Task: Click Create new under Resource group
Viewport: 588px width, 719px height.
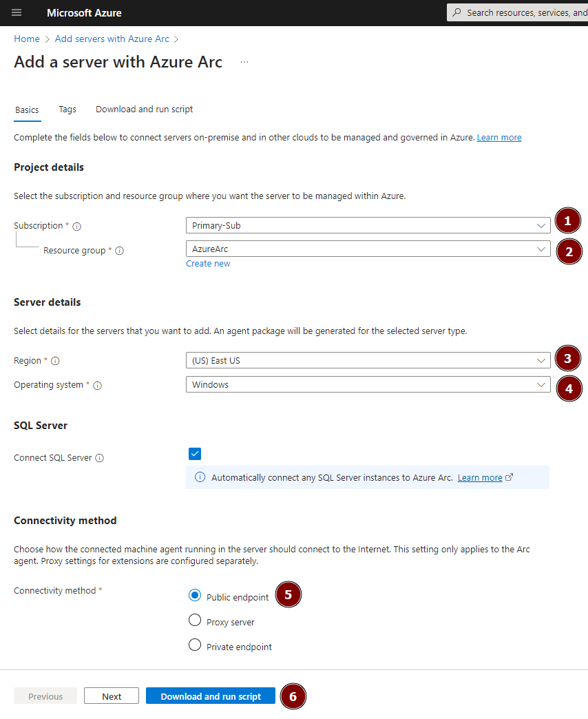Action: pos(208,263)
